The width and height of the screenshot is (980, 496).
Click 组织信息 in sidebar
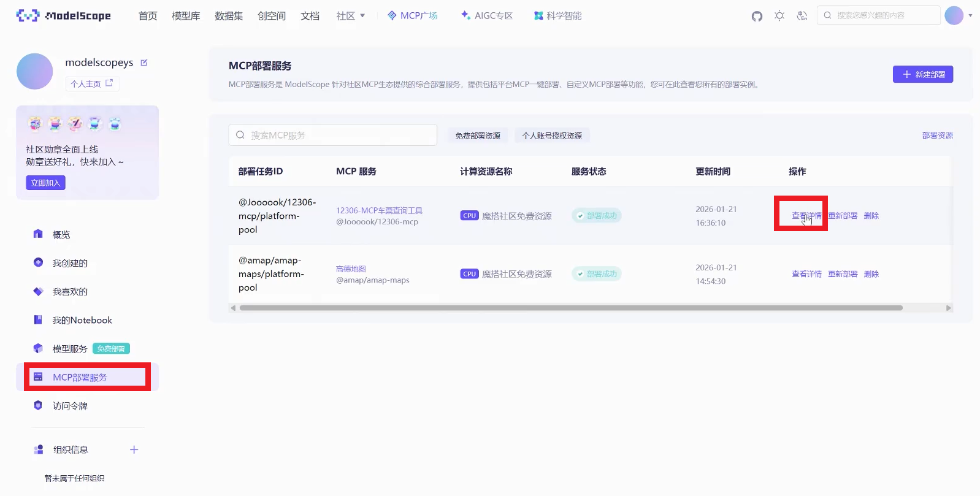pyautogui.click(x=71, y=449)
